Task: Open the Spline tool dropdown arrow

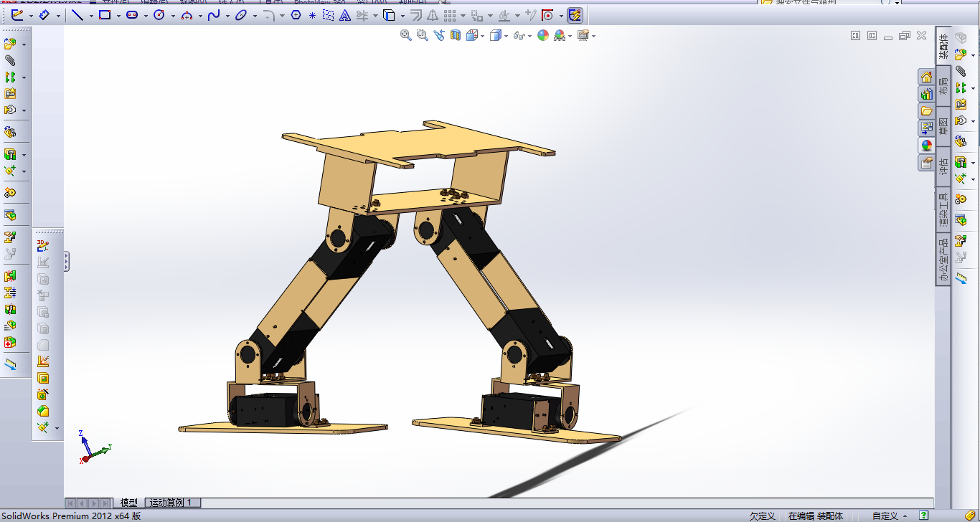Action: click(227, 16)
